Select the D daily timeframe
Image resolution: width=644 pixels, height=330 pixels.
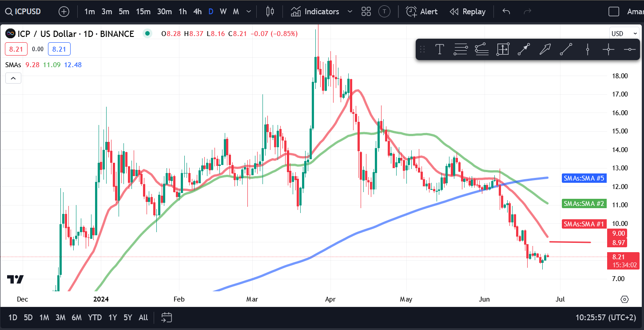pos(211,12)
